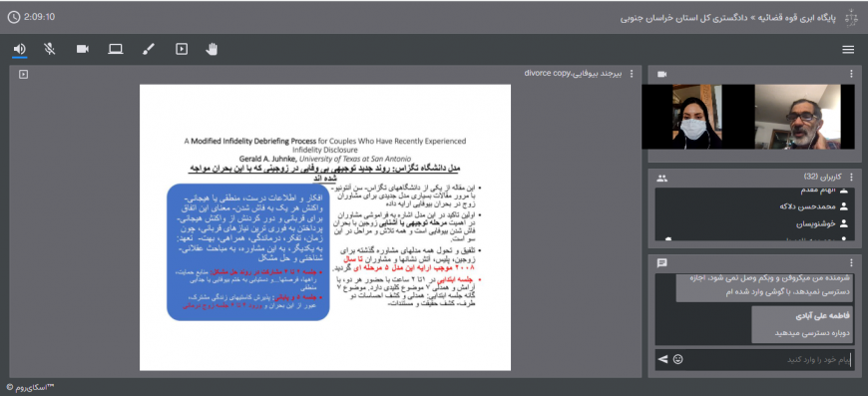Screen dimensions: 868x396
Task: Click the send message arrow icon
Action: pyautogui.click(x=662, y=359)
